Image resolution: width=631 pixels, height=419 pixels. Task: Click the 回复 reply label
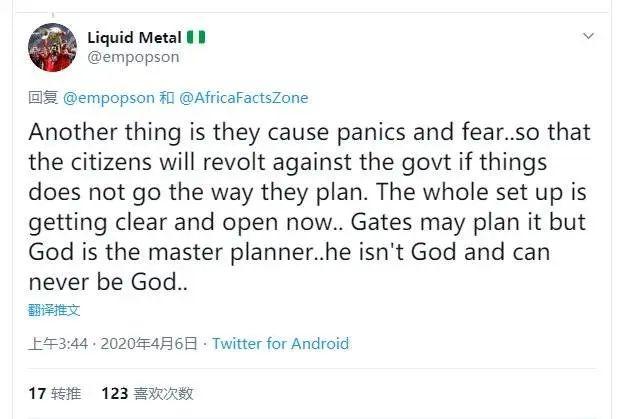point(42,98)
